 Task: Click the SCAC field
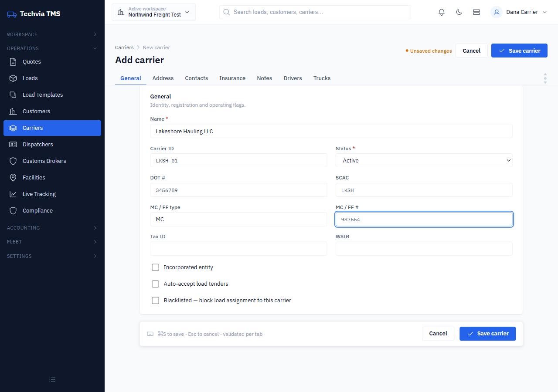(424, 190)
